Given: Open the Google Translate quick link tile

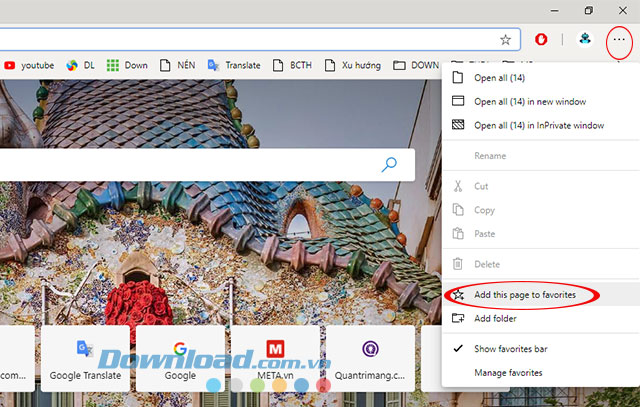Looking at the screenshot, I should coord(85,358).
